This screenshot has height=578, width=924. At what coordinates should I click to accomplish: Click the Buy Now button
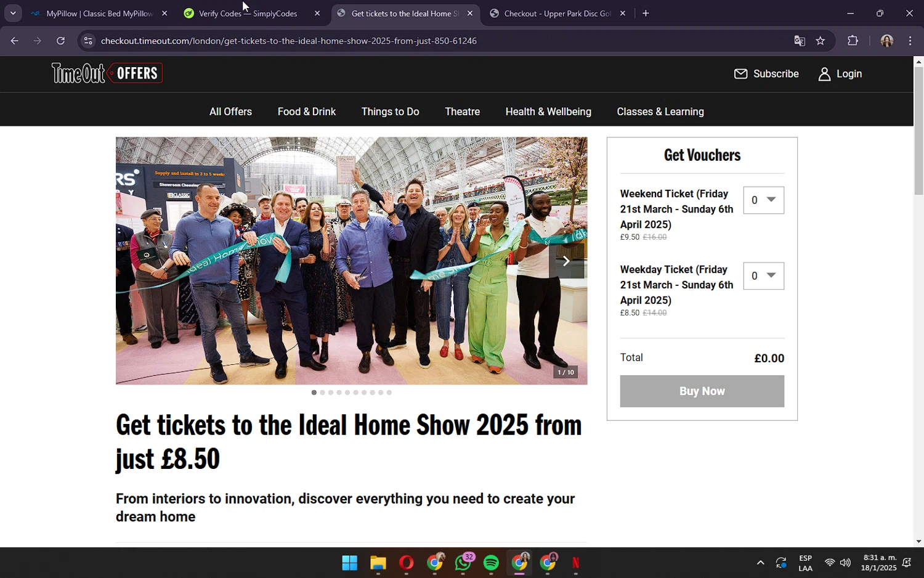coord(702,391)
